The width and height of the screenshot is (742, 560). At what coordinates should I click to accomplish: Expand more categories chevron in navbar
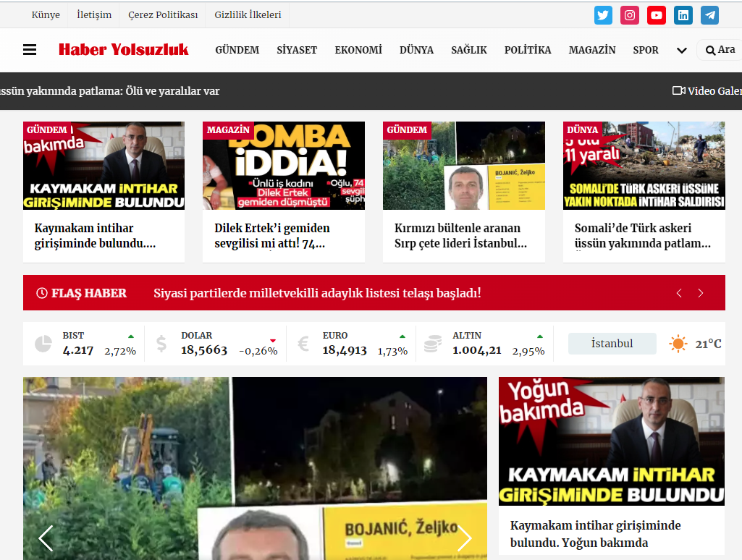click(x=681, y=50)
